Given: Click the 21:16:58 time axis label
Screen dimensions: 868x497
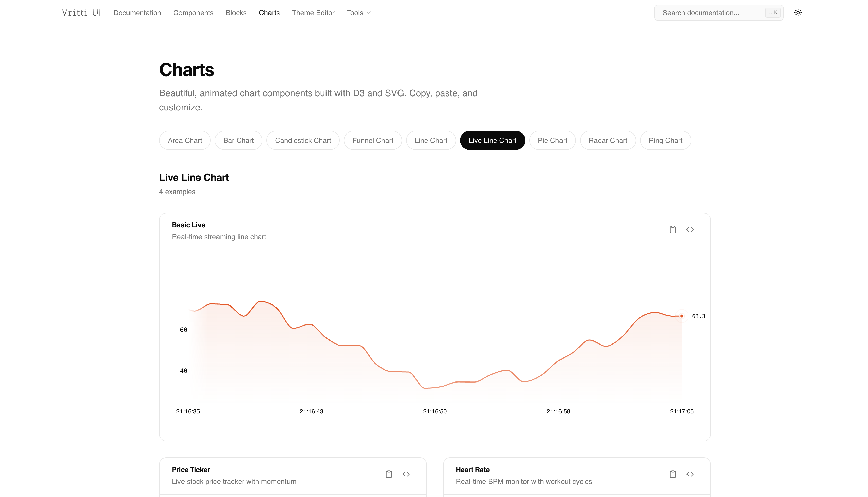Looking at the screenshot, I should point(558,411).
